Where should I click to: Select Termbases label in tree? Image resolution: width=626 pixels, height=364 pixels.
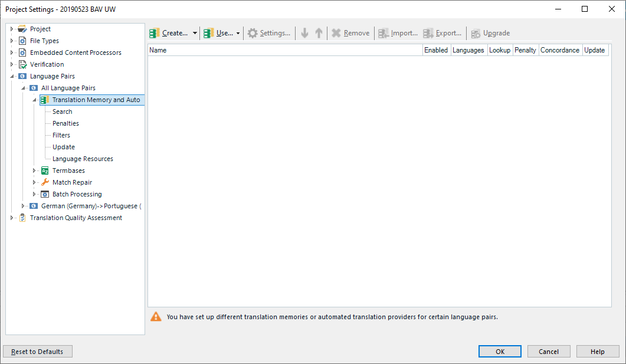click(x=68, y=170)
